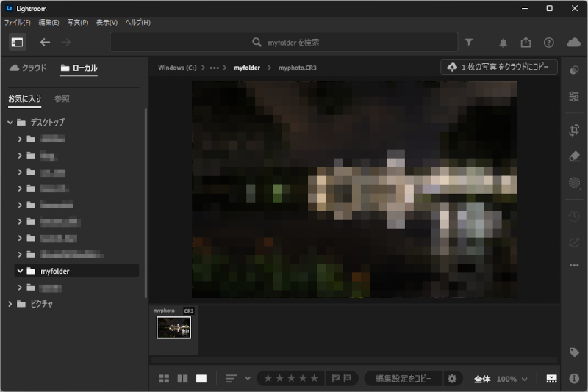588x392 pixels.
Task: Set a five-star rating
Action: tap(315, 379)
